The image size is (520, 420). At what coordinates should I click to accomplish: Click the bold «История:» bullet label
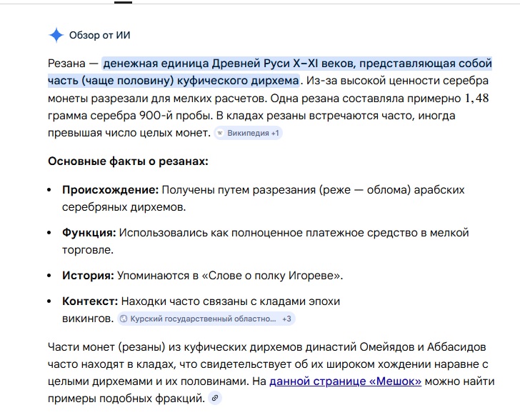coord(88,275)
